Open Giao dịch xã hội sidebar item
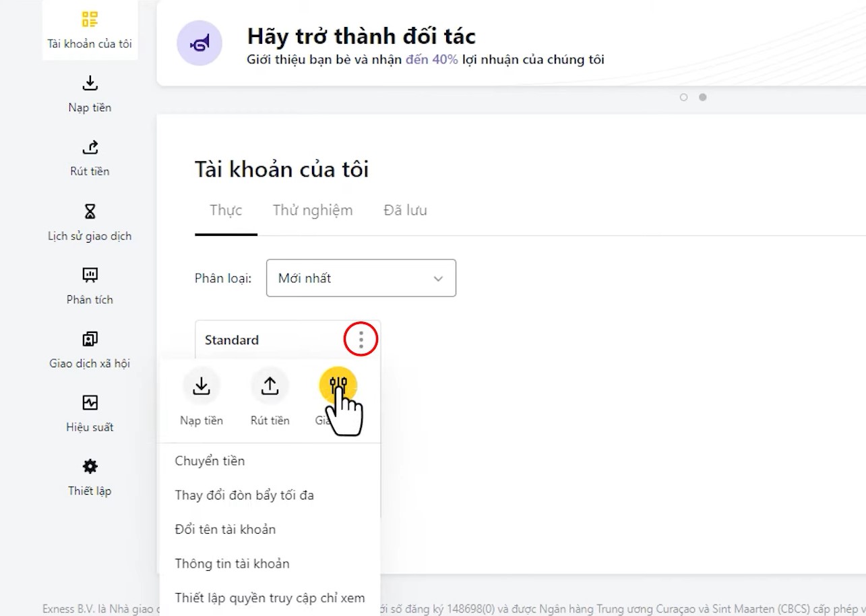The image size is (866, 616). tap(90, 350)
